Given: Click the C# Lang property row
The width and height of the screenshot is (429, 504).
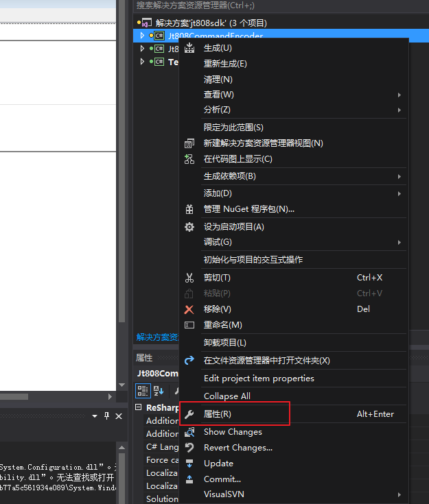Looking at the screenshot, I should pos(162,447).
